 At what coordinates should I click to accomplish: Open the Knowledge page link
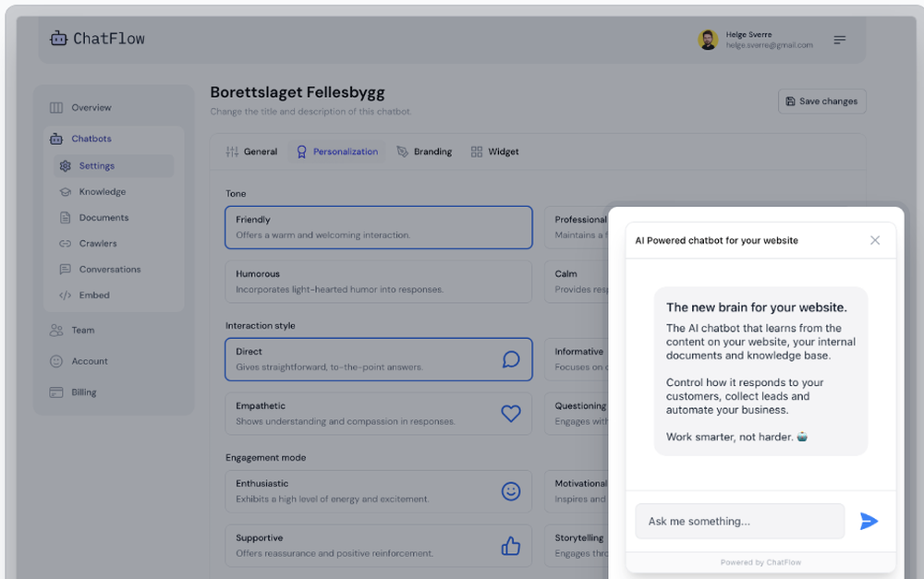coord(102,192)
